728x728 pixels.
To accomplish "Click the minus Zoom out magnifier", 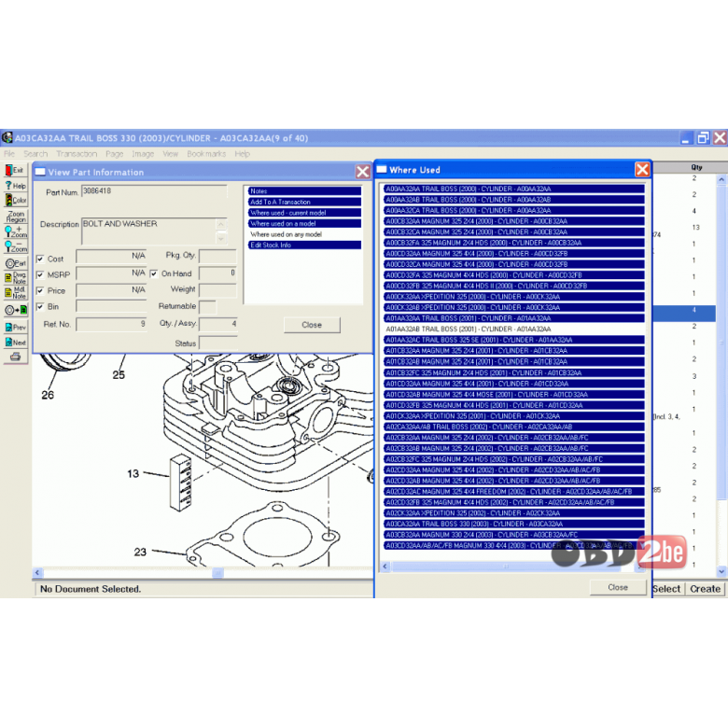I will tap(15, 246).
